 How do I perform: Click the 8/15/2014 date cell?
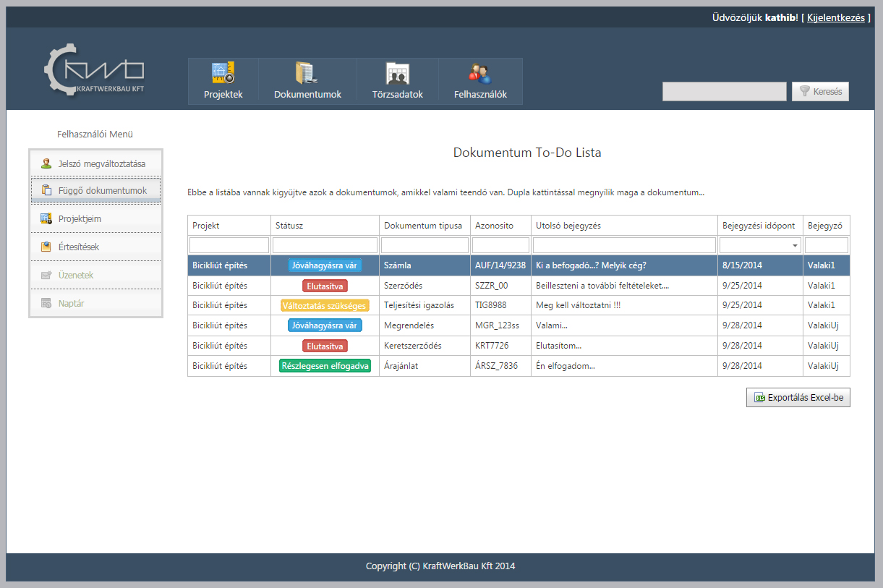760,265
